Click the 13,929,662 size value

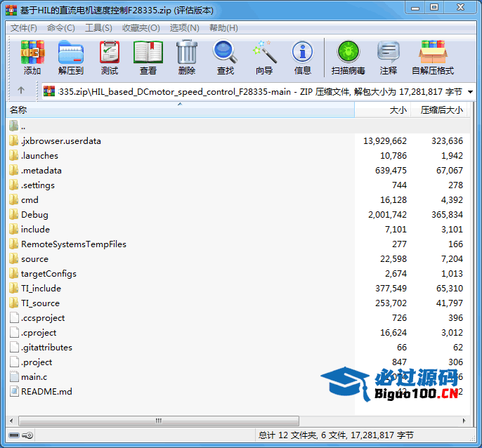(x=385, y=140)
